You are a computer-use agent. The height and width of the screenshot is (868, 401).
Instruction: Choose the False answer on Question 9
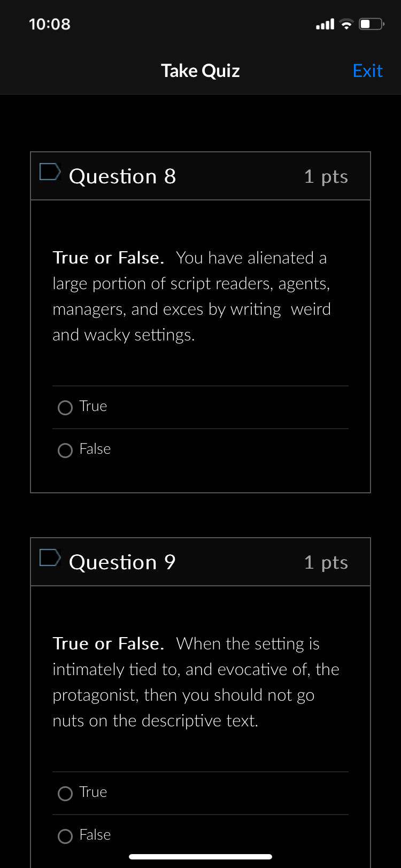[65, 836]
